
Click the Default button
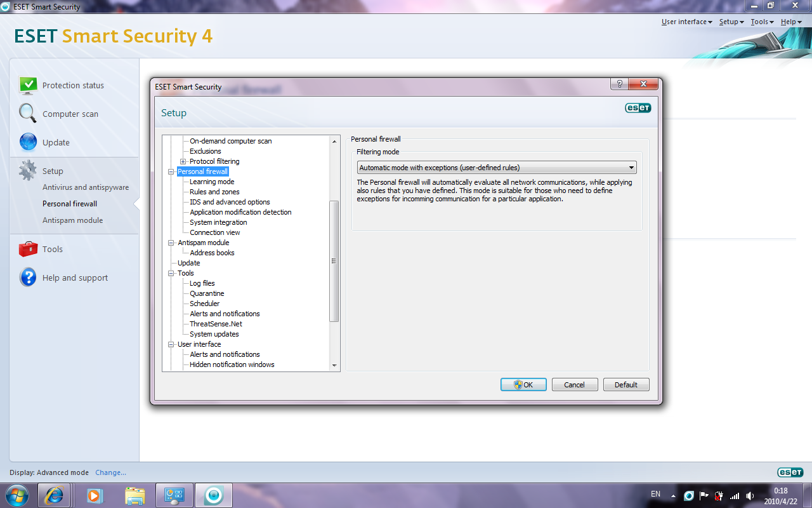click(x=626, y=385)
